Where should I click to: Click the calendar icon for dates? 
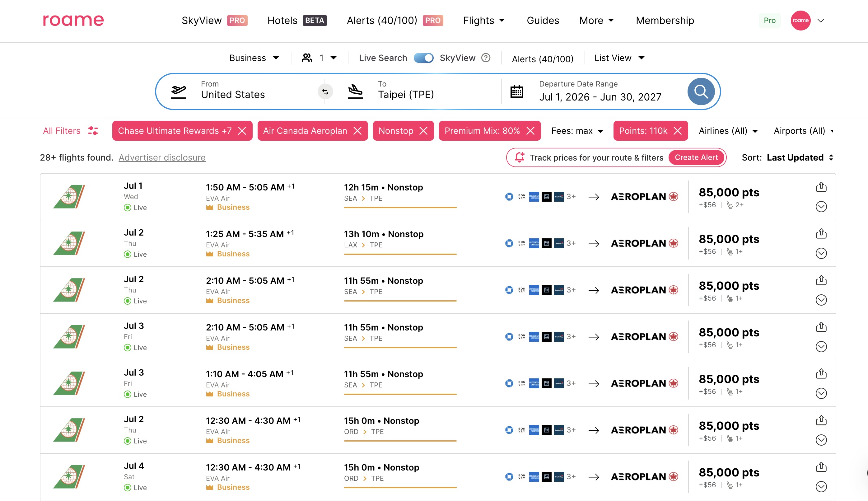pyautogui.click(x=516, y=91)
